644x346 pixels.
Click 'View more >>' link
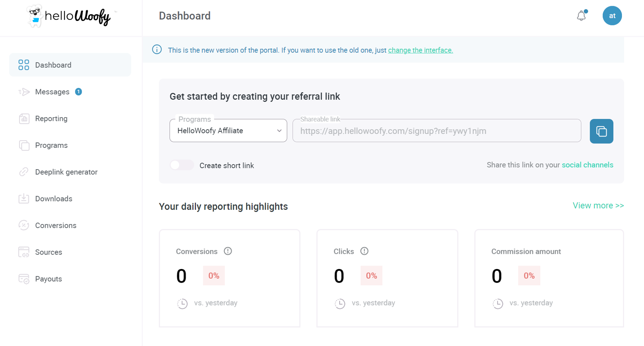point(598,205)
